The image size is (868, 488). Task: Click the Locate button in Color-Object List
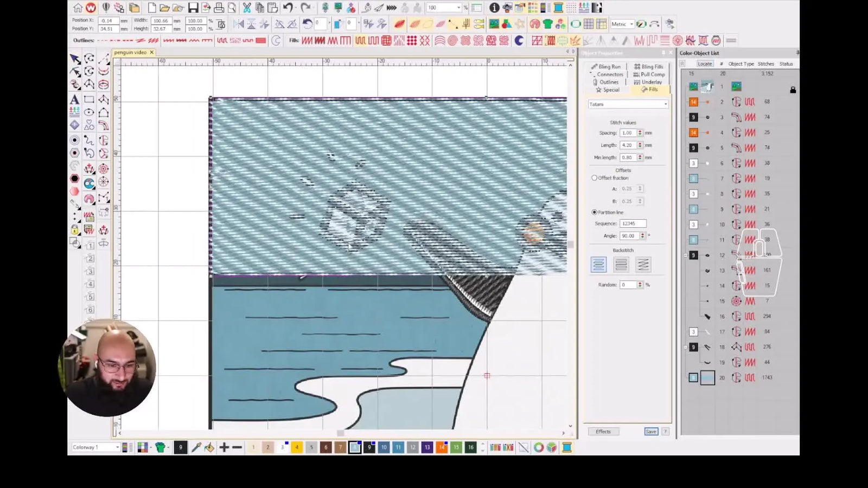[x=704, y=63]
